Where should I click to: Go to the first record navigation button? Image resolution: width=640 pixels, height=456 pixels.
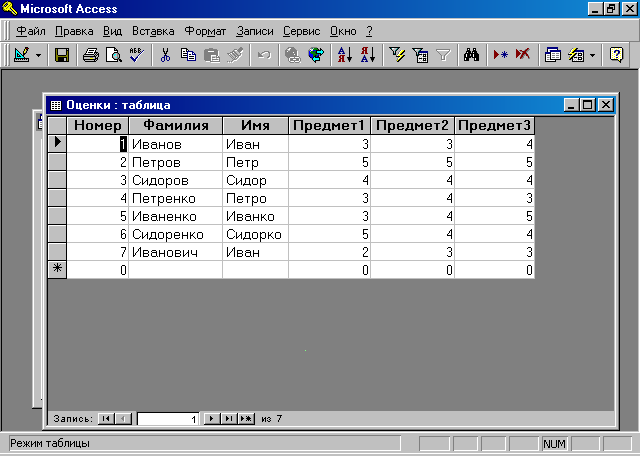click(x=106, y=418)
